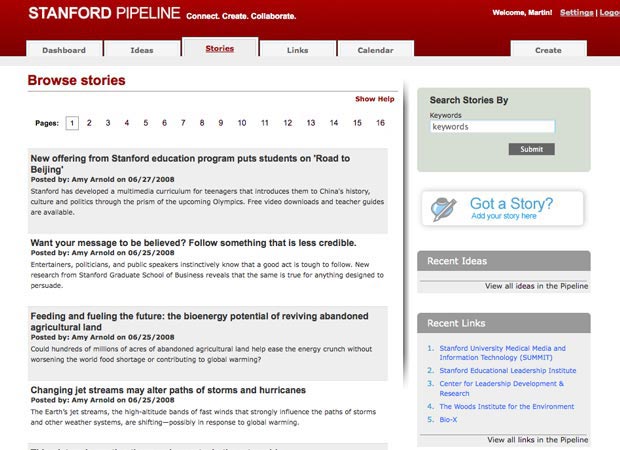The width and height of the screenshot is (620, 450).
Task: Click the Recent Links panel header
Action: [x=504, y=323]
